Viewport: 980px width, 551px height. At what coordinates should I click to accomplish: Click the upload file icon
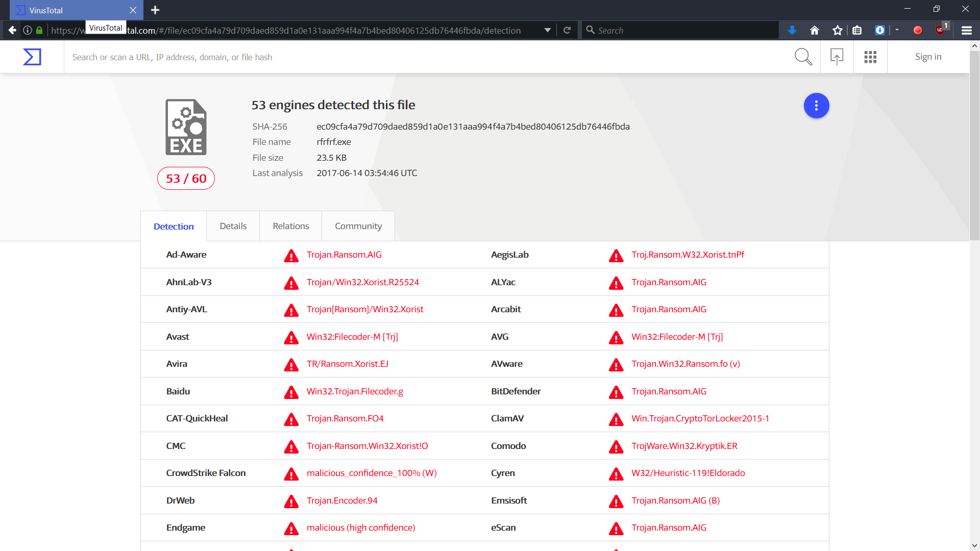point(837,57)
